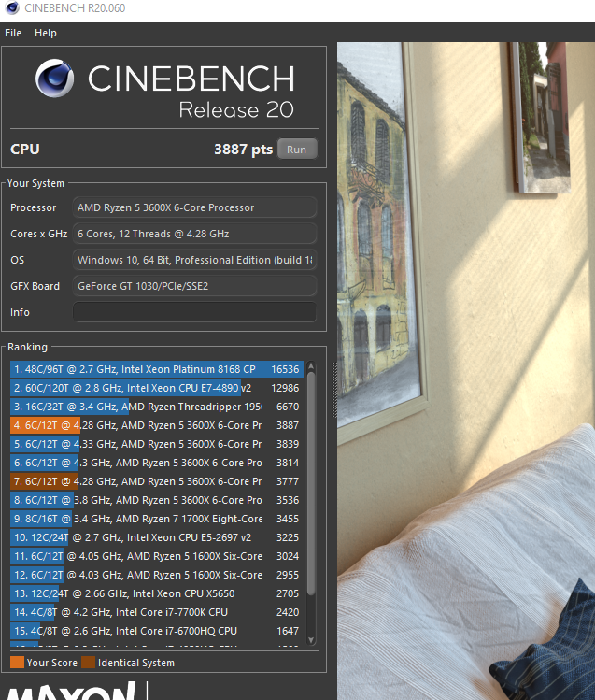Click the orange Your Score swatch
595x700 pixels.
click(x=17, y=663)
